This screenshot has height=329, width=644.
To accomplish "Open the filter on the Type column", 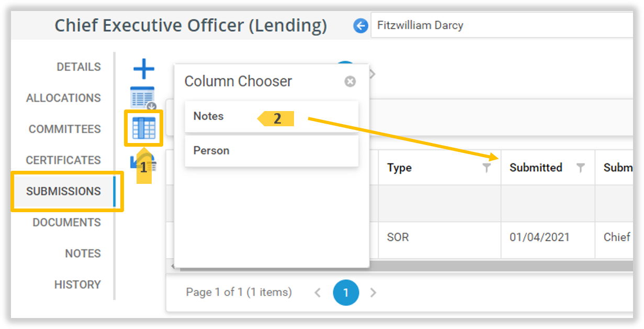I will click(487, 168).
